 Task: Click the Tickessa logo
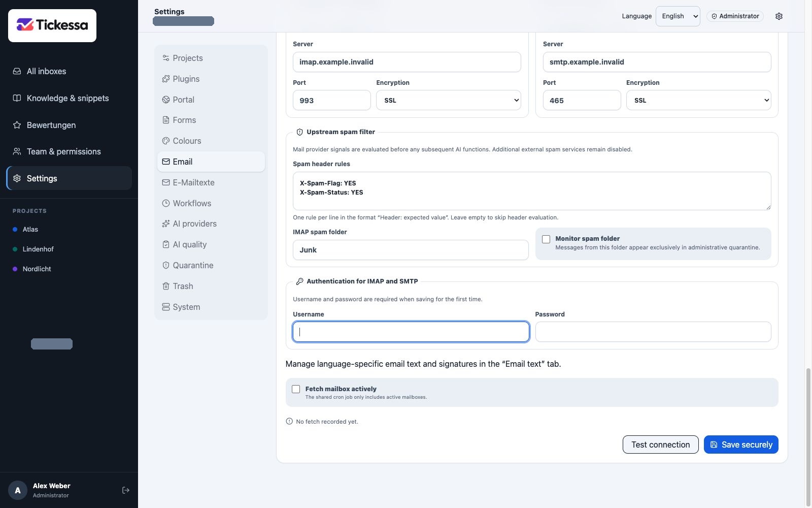tap(52, 25)
